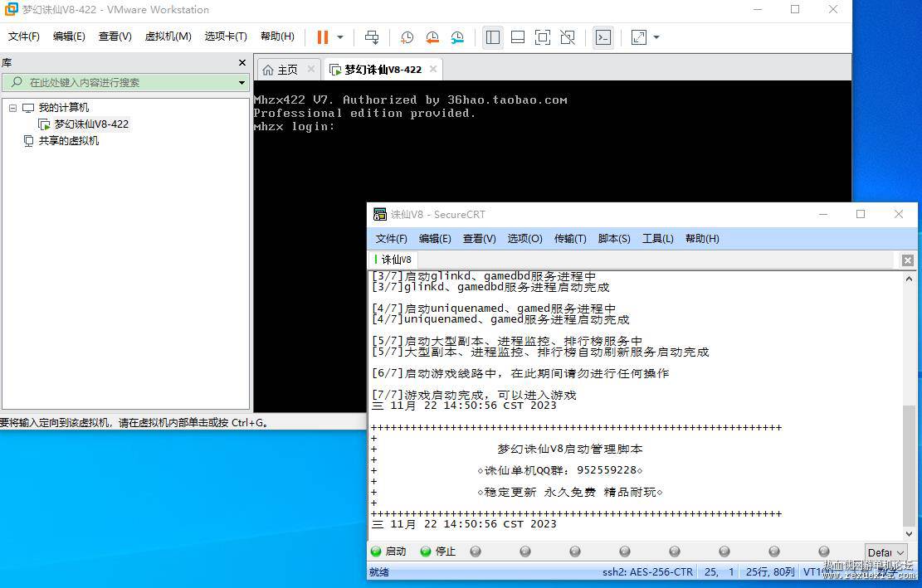Open SecureCRT 帮助(H) menu
Screen dimensions: 922x588
(702, 239)
